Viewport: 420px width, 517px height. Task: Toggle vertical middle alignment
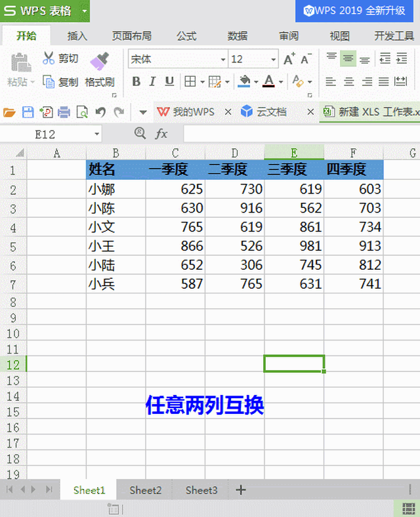click(x=348, y=58)
